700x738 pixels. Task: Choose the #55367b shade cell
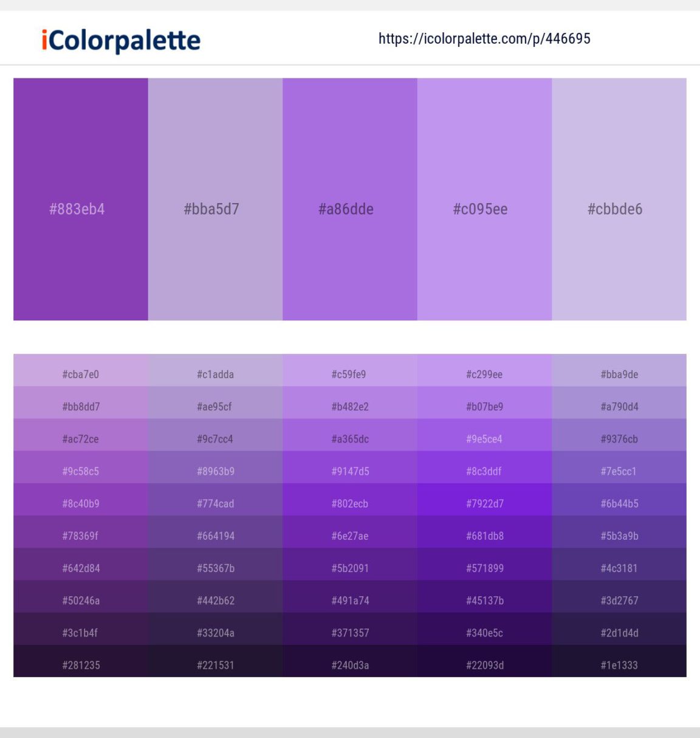click(x=215, y=568)
